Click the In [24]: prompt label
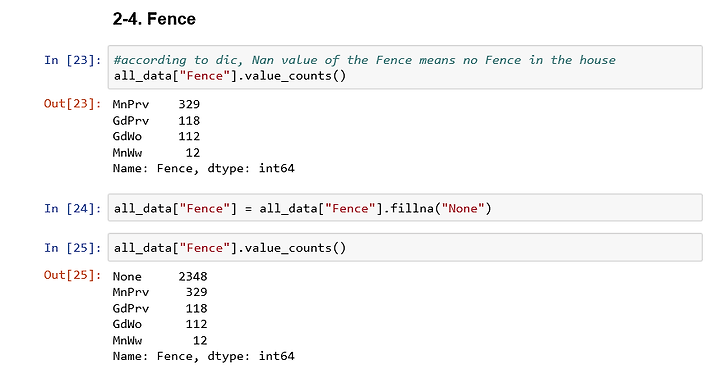The image size is (720, 369). tap(73, 209)
